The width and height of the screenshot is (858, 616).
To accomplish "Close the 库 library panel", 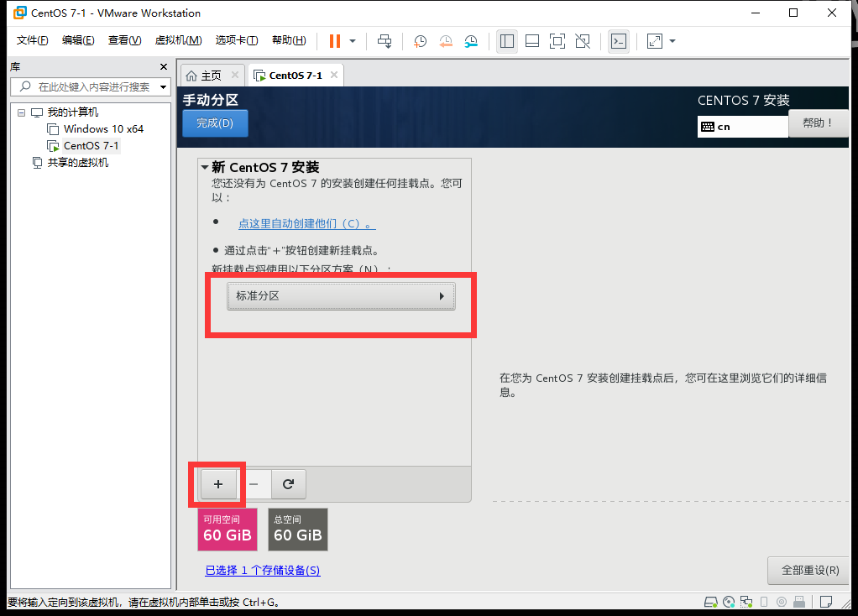I will point(163,67).
